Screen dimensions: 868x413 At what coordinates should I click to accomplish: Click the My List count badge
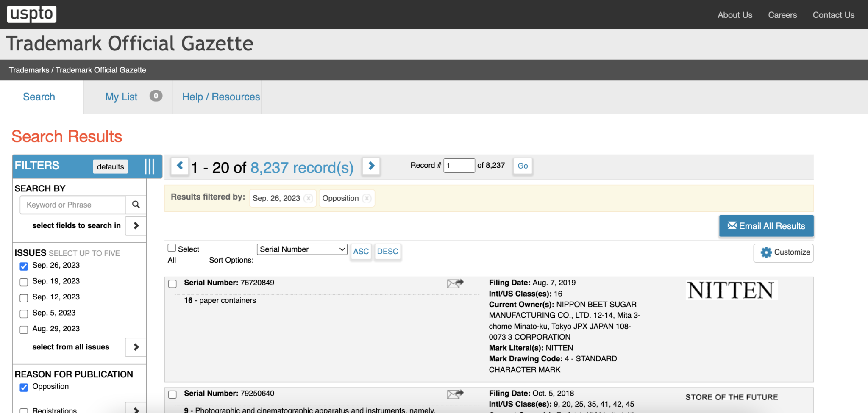tap(156, 96)
